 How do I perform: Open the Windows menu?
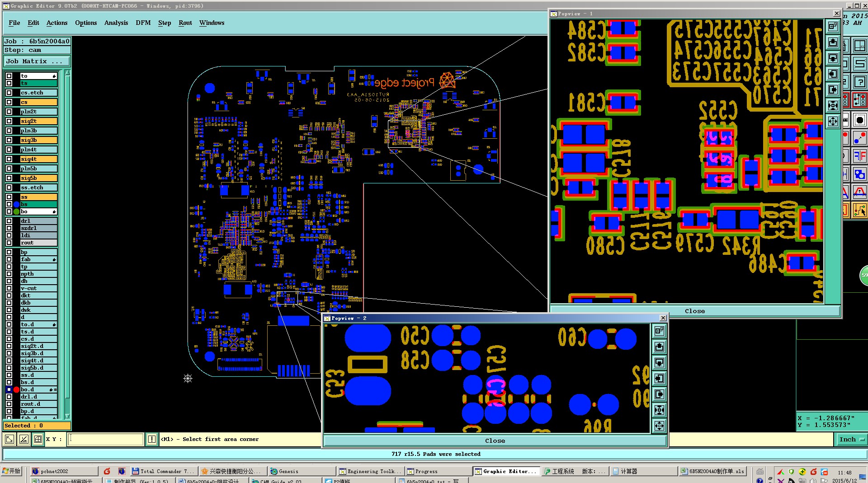tap(212, 23)
